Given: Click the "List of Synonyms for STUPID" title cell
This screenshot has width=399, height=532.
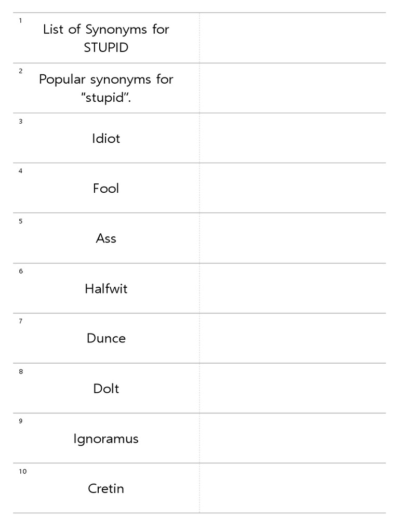Looking at the screenshot, I should pyautogui.click(x=106, y=38).
